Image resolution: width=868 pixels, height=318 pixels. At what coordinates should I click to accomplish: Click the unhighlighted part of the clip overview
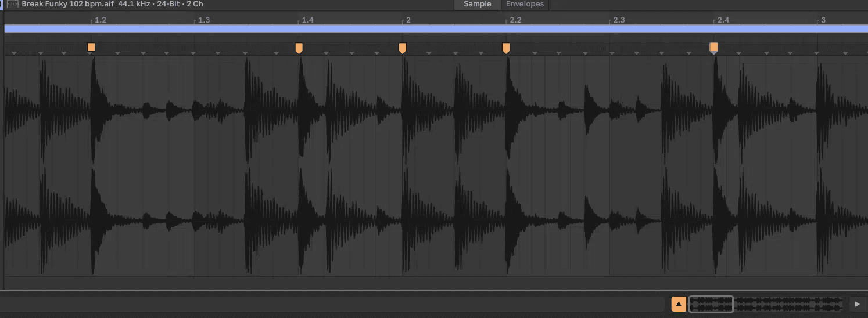788,303
